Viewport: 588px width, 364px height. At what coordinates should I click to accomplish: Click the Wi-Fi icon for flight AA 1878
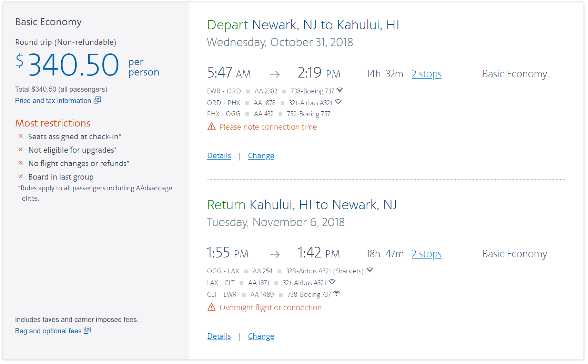[x=338, y=102]
